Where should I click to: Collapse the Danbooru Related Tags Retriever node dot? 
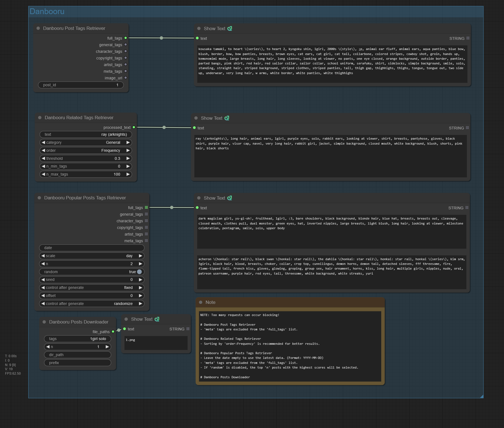pos(40,118)
